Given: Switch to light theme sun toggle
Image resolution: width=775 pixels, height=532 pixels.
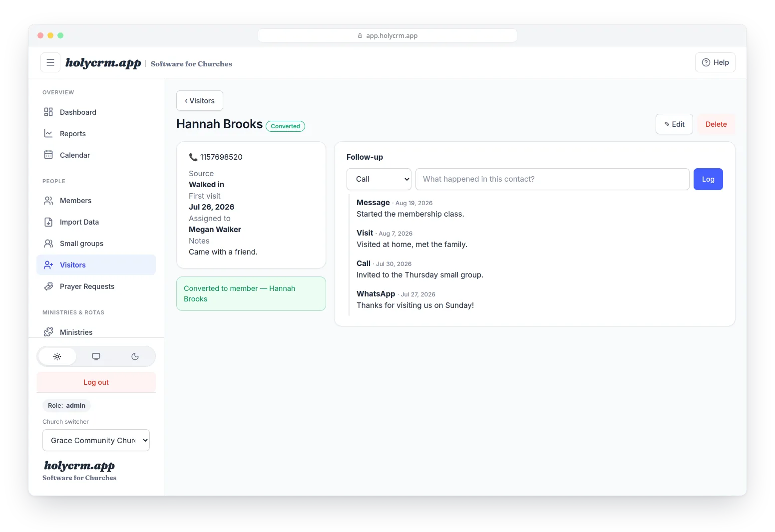Looking at the screenshot, I should click(57, 356).
